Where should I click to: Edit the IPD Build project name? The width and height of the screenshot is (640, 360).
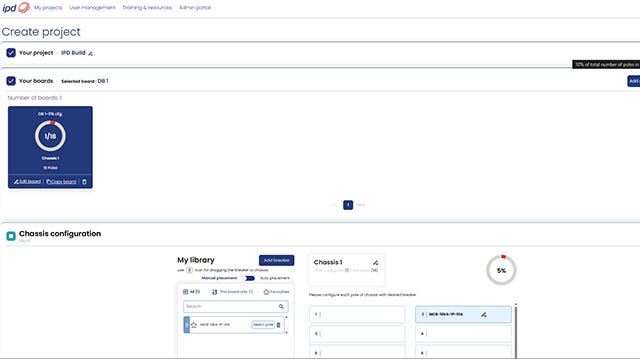[x=90, y=53]
